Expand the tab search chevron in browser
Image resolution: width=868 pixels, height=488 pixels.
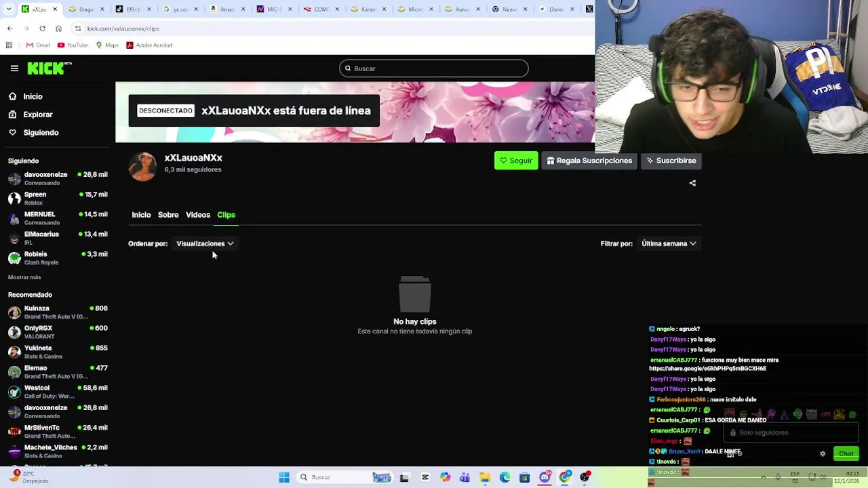(9, 9)
